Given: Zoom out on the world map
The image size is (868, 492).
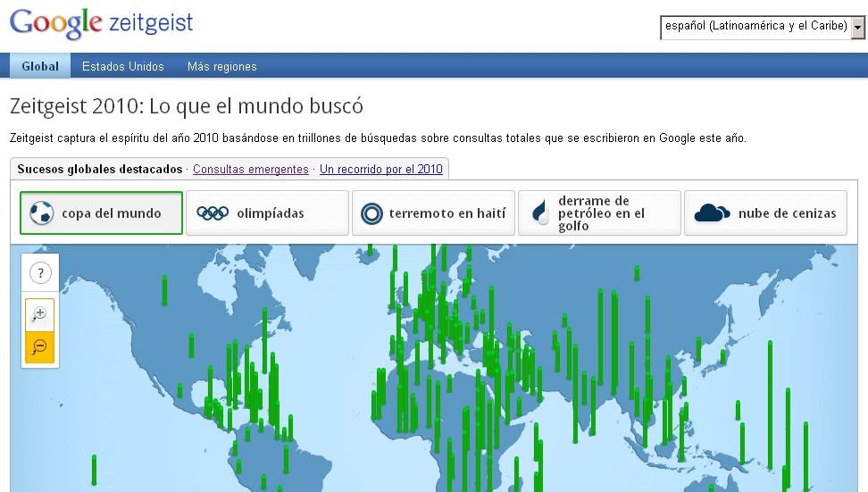Looking at the screenshot, I should pos(40,347).
